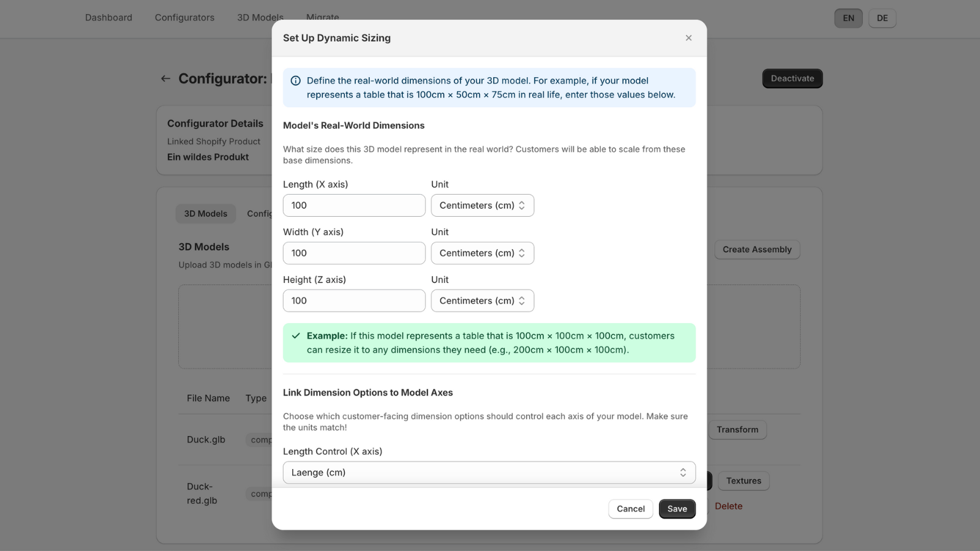
Task: Select the 3D Models tab
Action: click(205, 214)
